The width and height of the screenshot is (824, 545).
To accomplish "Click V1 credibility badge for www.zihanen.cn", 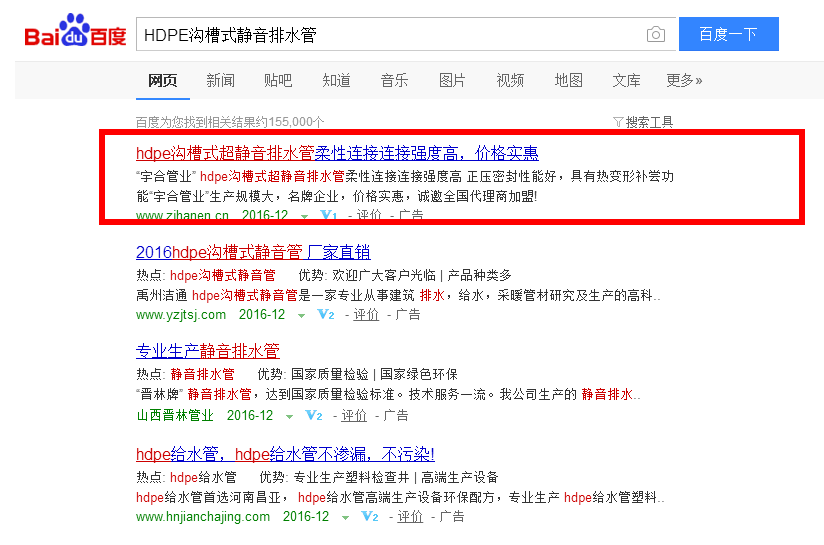I will click(x=328, y=215).
